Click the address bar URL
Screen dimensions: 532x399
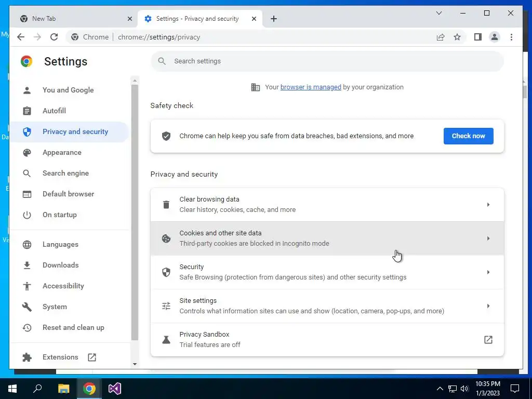[159, 37]
